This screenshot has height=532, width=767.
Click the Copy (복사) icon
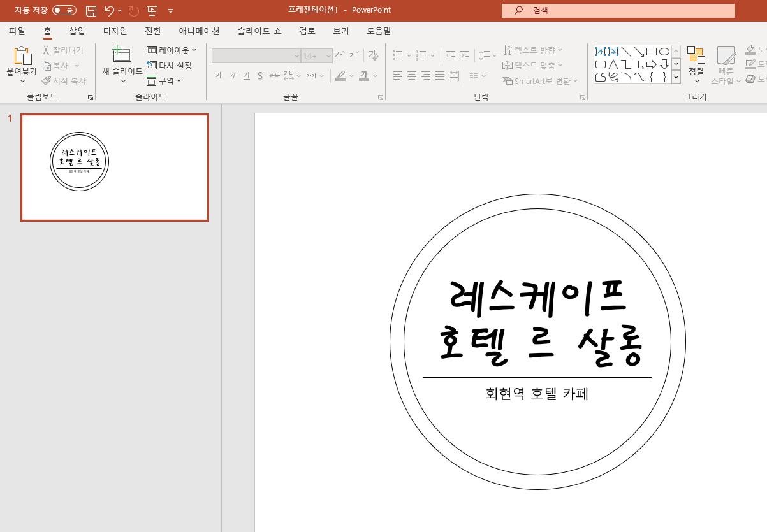pos(46,66)
